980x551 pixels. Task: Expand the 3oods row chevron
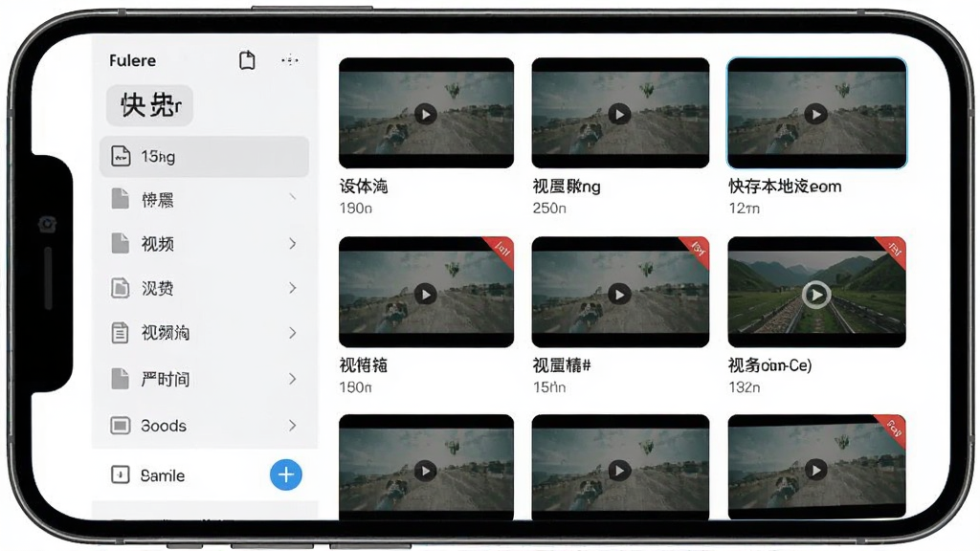[x=293, y=426]
